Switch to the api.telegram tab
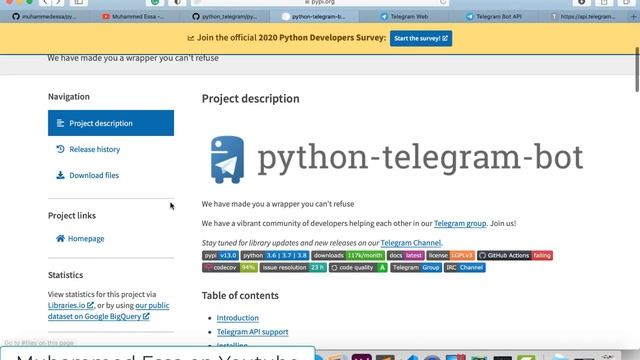This screenshot has height=360, width=640. pyautogui.click(x=584, y=17)
